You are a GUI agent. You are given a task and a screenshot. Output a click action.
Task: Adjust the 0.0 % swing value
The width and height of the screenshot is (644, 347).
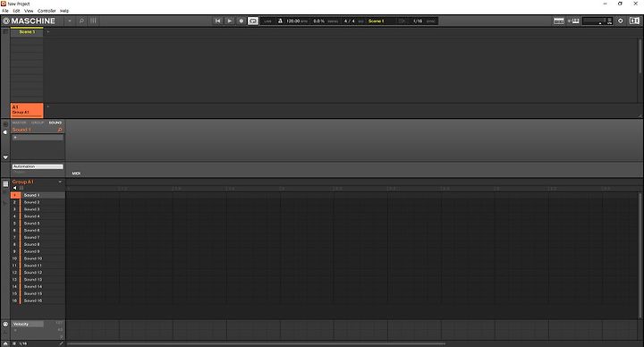pyautogui.click(x=318, y=21)
